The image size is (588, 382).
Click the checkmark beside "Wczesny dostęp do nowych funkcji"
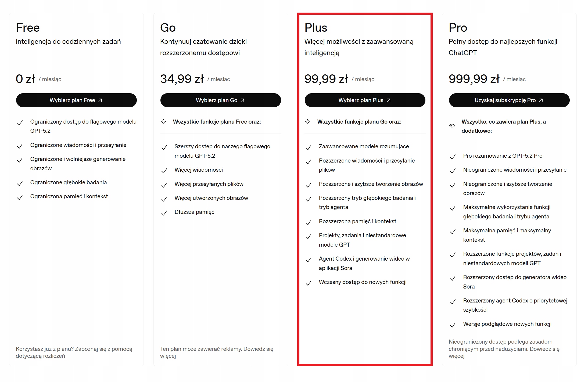pyautogui.click(x=308, y=283)
